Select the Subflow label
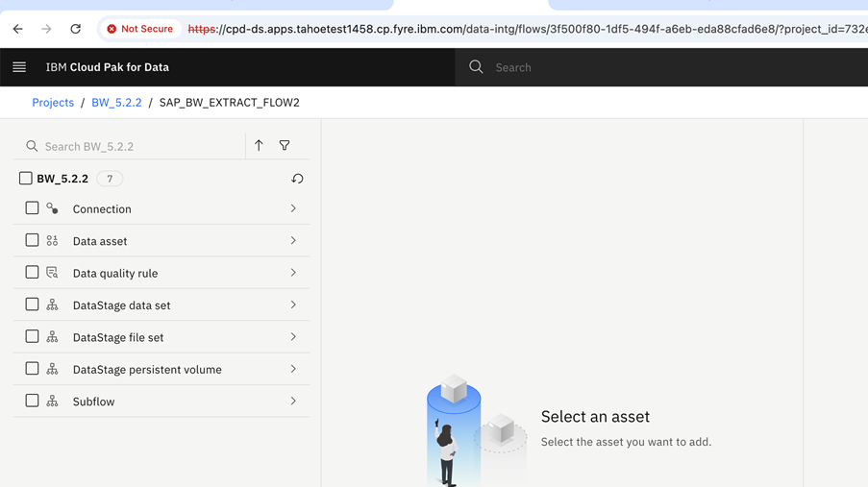This screenshot has height=487, width=868. click(93, 402)
